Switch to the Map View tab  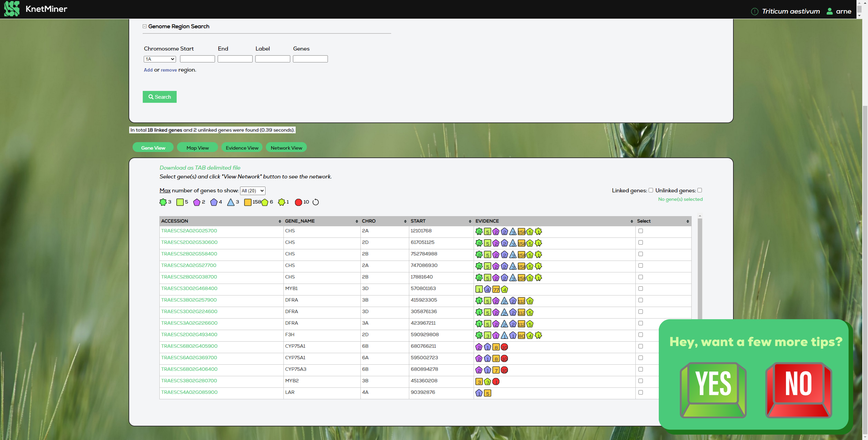[197, 147]
